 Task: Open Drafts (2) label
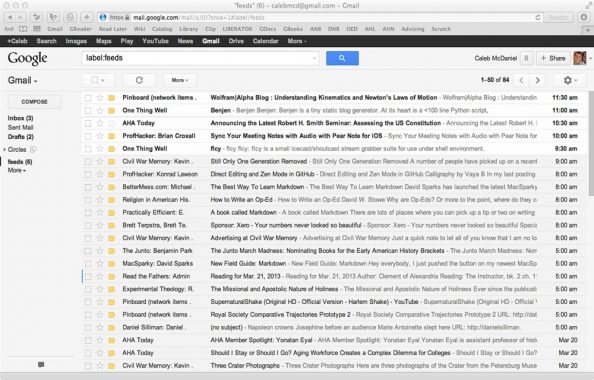[x=20, y=137]
